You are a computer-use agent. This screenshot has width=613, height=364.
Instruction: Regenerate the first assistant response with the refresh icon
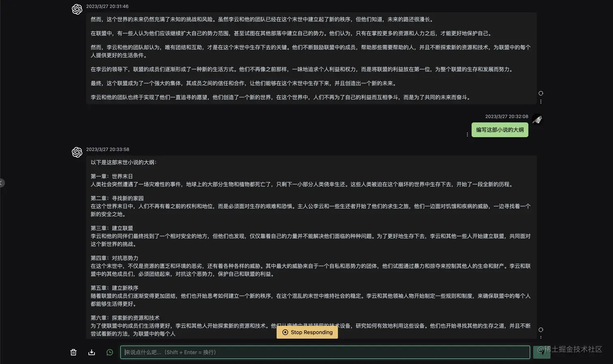coord(541,93)
